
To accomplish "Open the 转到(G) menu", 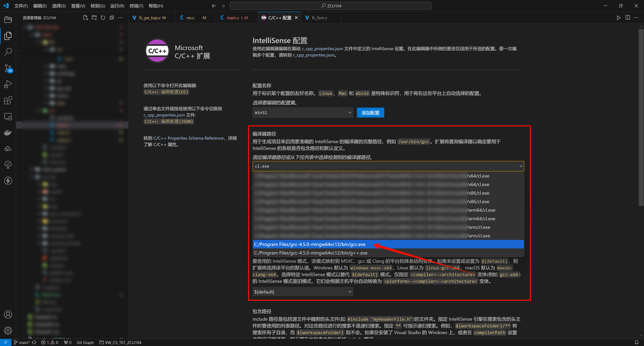I will coord(98,6).
